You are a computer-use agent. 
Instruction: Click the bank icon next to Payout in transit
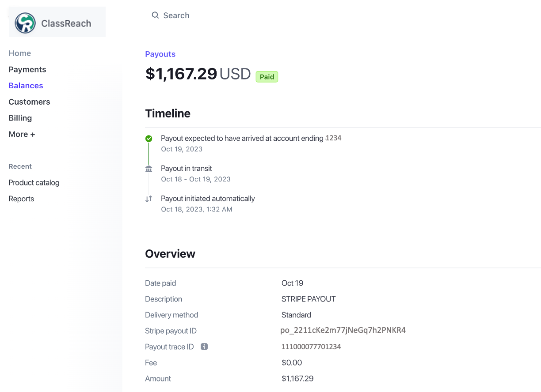pos(149,169)
